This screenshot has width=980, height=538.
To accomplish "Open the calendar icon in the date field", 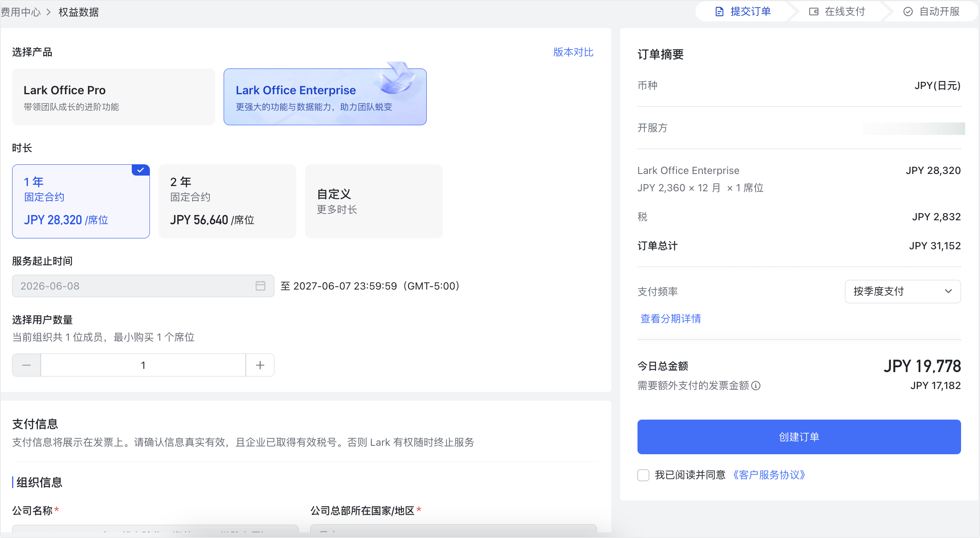I will tap(260, 286).
